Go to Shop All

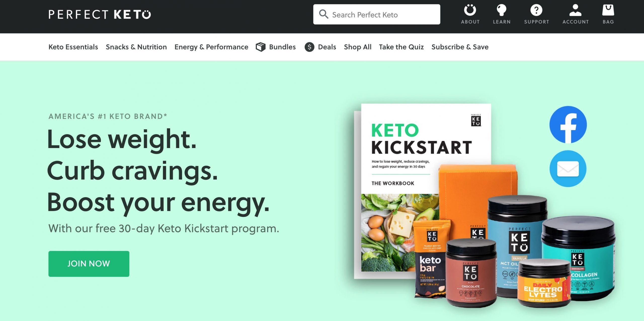[x=357, y=47]
